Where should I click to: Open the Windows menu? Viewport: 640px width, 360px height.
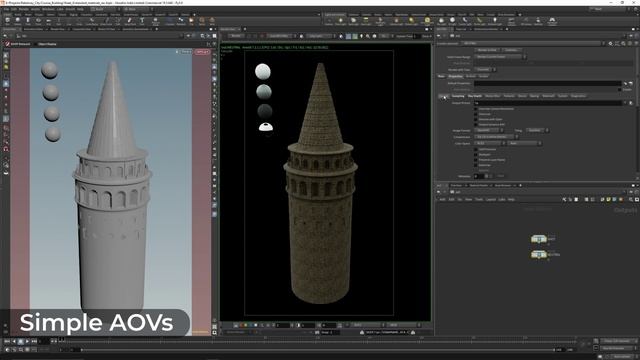point(48,9)
